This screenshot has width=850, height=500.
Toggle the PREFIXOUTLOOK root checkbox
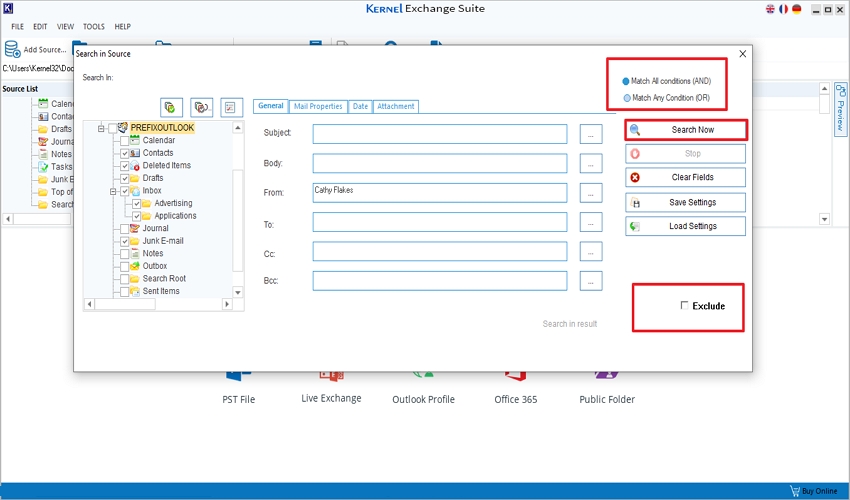point(113,128)
